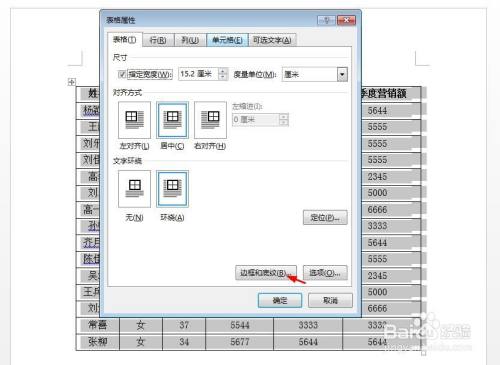
Task: Click the 5644 cell right of 5677
Action: (308, 342)
